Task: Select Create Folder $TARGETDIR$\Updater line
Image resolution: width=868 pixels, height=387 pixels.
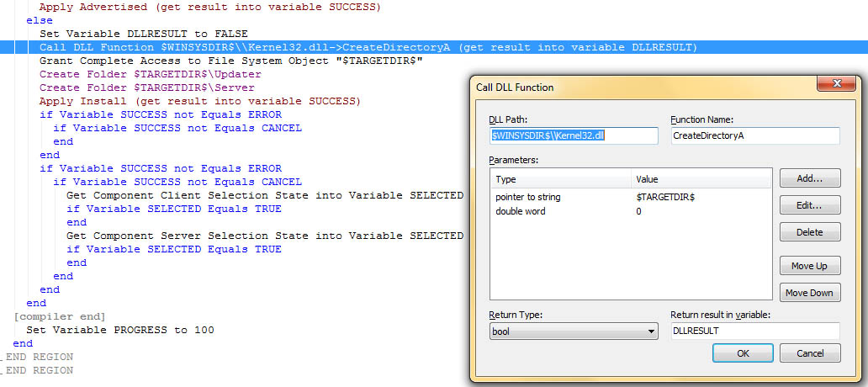Action: (150, 74)
